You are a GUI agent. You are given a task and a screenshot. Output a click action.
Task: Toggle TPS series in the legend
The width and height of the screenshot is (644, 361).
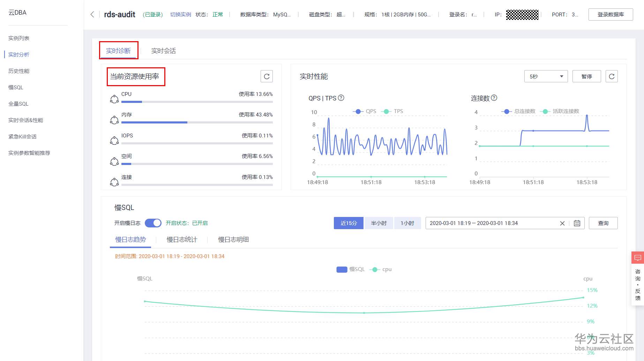coord(392,111)
